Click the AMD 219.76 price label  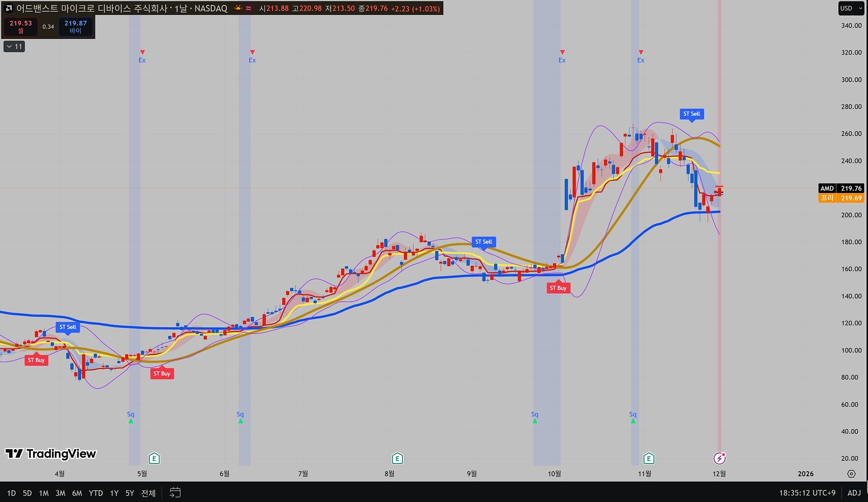pos(841,188)
